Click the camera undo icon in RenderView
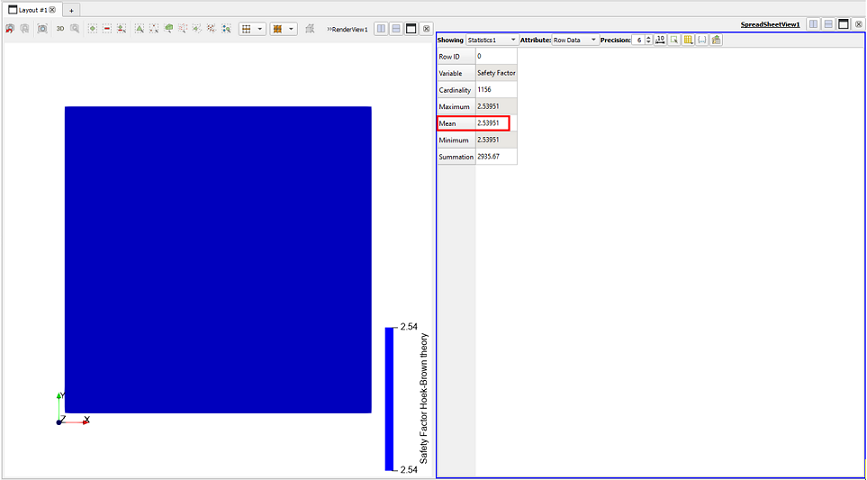 click(10, 29)
